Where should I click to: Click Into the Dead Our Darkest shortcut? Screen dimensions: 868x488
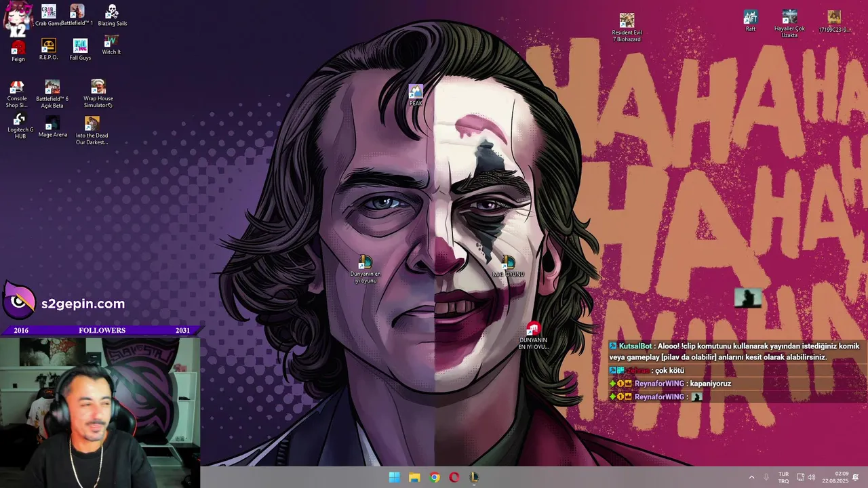pyautogui.click(x=92, y=131)
